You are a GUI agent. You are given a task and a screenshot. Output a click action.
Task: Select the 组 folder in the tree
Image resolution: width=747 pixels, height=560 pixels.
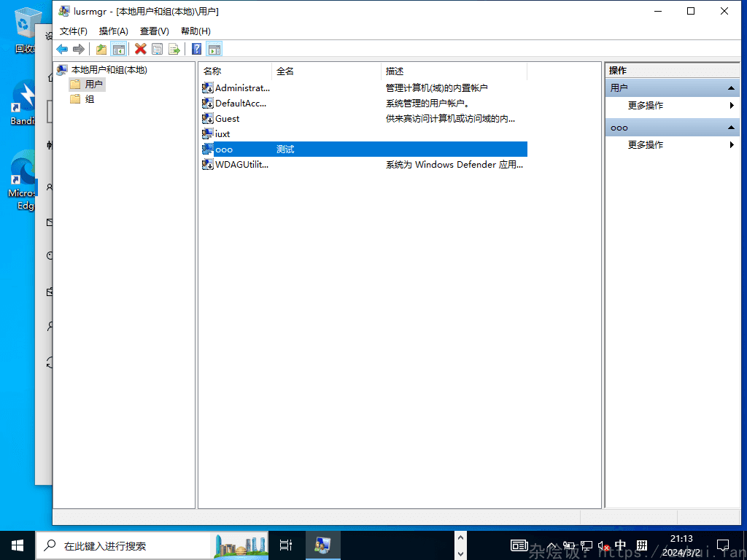[x=89, y=99]
